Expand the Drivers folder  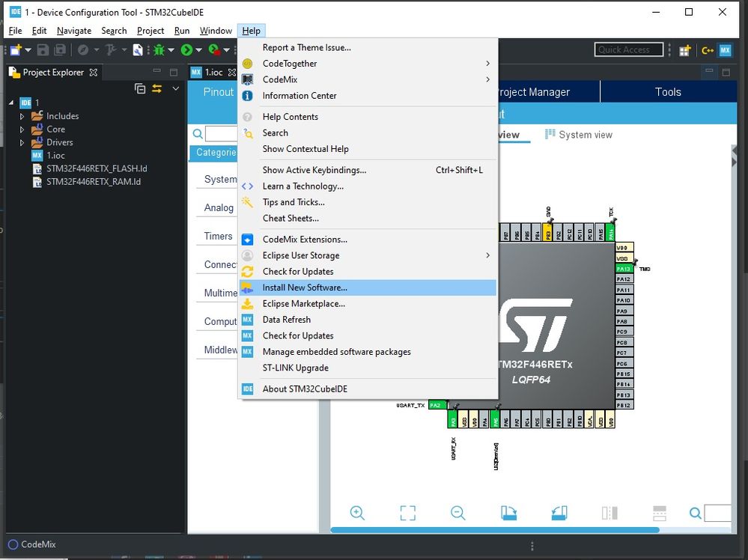click(22, 142)
